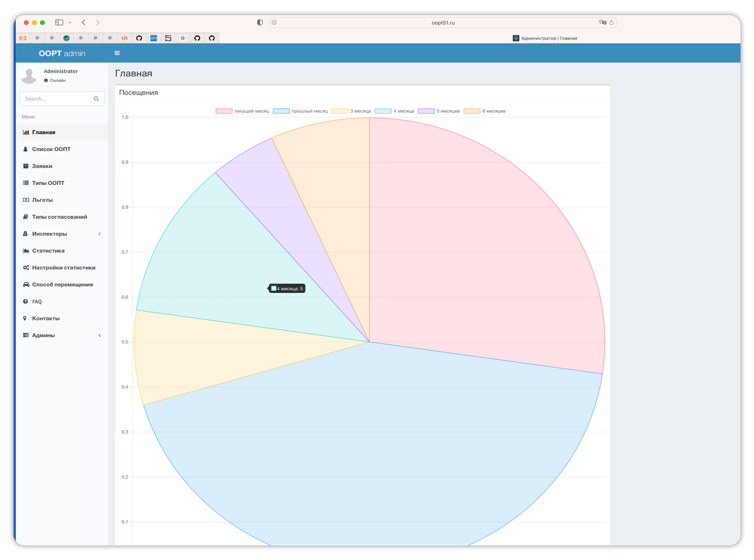The height and width of the screenshot is (560, 754).
Task: Toggle the '6 месяцев' legend dataset
Action: click(485, 111)
